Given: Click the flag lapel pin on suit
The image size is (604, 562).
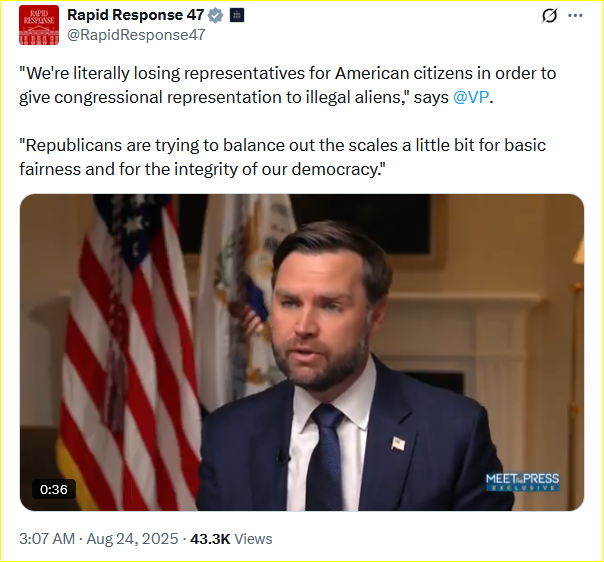Looking at the screenshot, I should [x=398, y=443].
